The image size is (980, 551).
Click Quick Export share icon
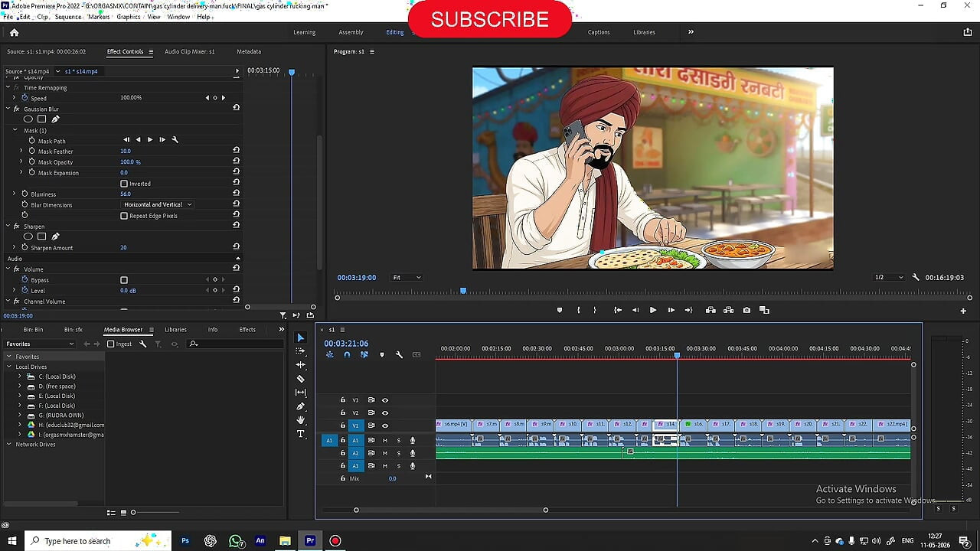(968, 32)
